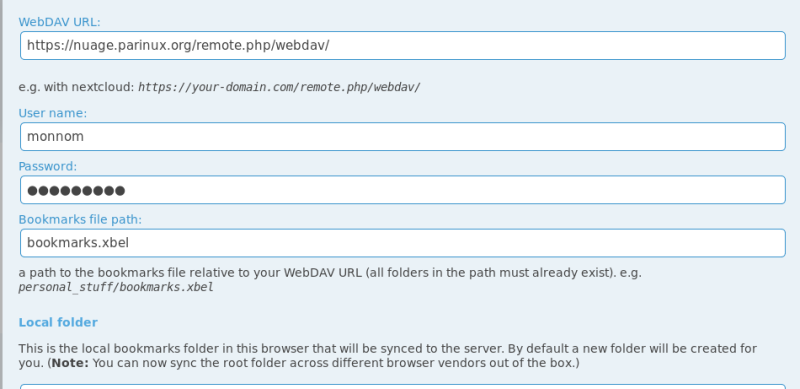800x389 pixels.
Task: Click the grey vertical bar on left edge
Action: point(2,194)
